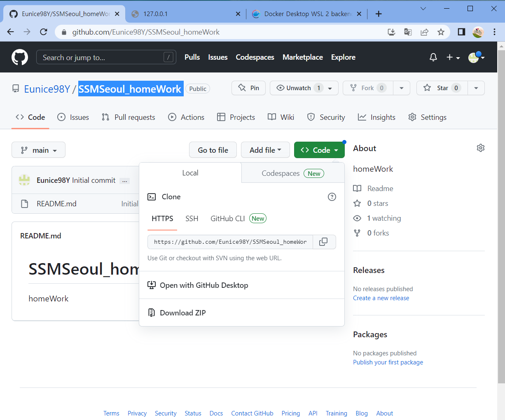This screenshot has height=420, width=505.
Task: Click the notification bell icon
Action: coord(433,57)
